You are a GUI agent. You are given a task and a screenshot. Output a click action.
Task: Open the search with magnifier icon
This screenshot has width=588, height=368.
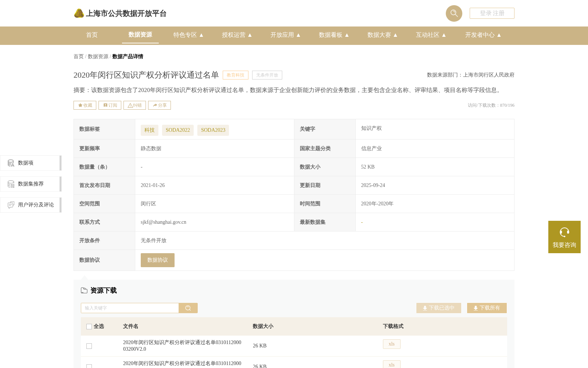(454, 13)
